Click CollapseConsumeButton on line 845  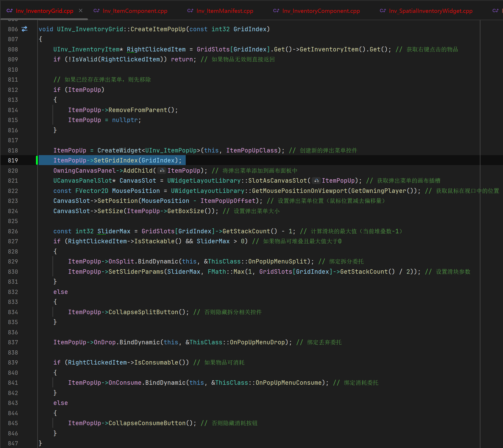point(147,423)
